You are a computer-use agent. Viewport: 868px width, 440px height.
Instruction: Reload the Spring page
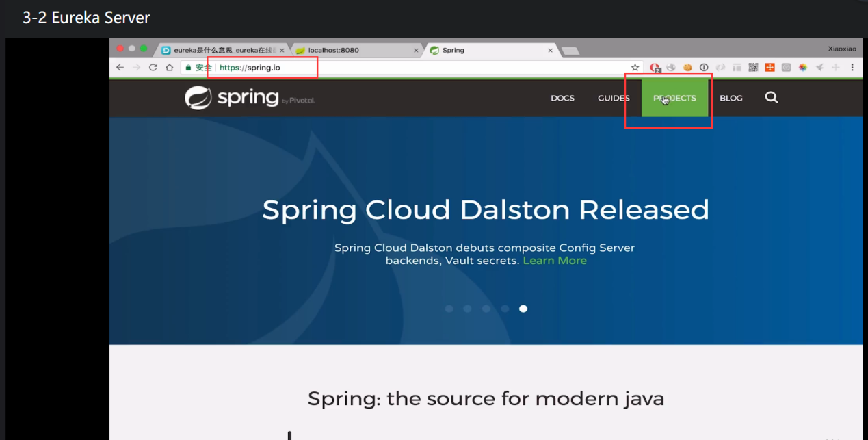(153, 68)
